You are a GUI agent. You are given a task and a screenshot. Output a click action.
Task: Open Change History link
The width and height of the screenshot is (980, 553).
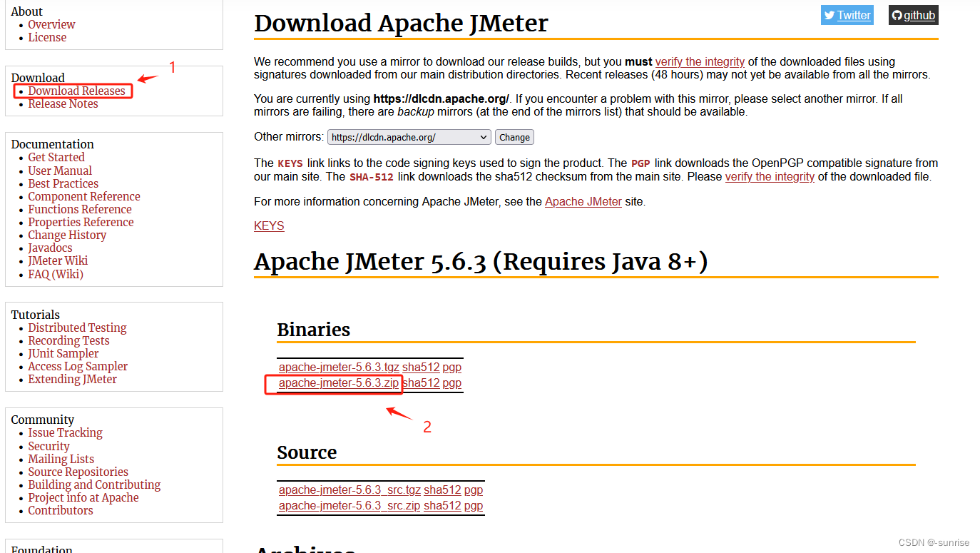pos(67,235)
